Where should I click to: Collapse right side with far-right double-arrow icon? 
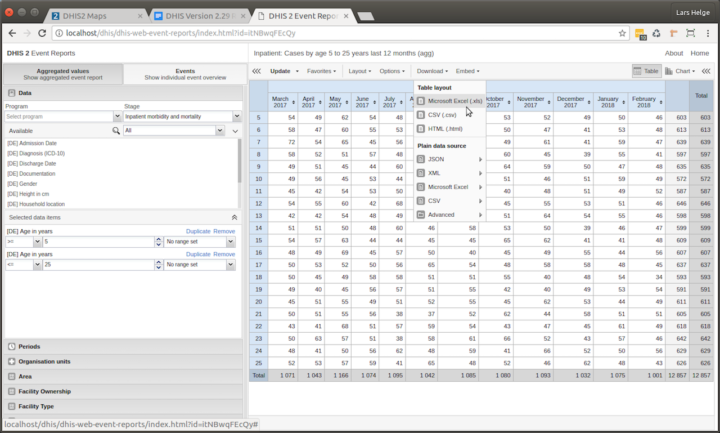706,71
